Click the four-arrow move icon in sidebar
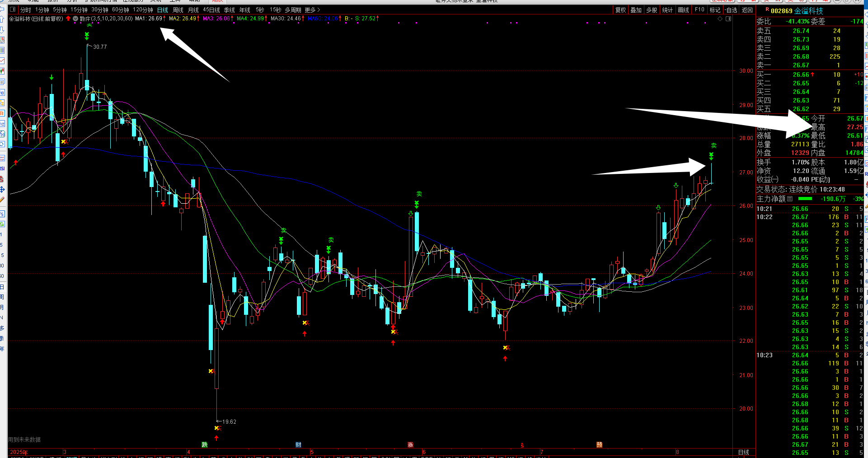Screen dimensions: 868x458 2,189
